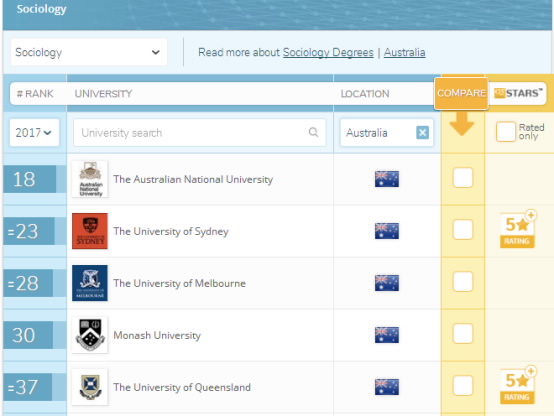Viewport: 554px width, 416px height.
Task: Sort by the LOCATION column header
Action: point(365,94)
